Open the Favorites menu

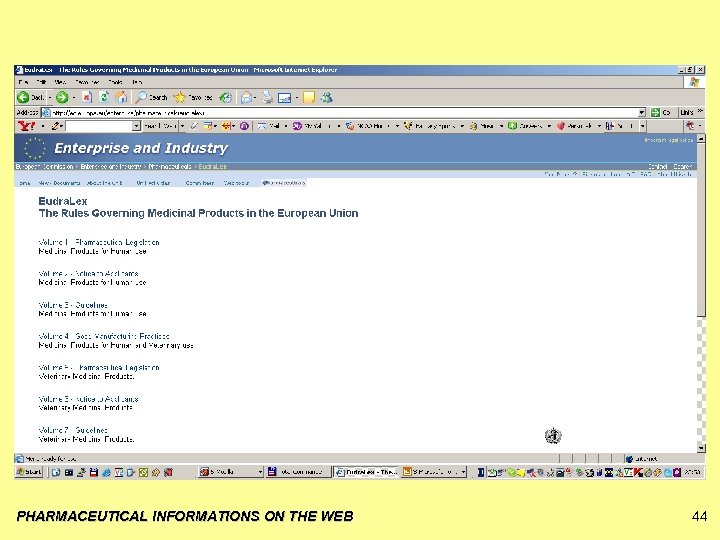click(87, 82)
